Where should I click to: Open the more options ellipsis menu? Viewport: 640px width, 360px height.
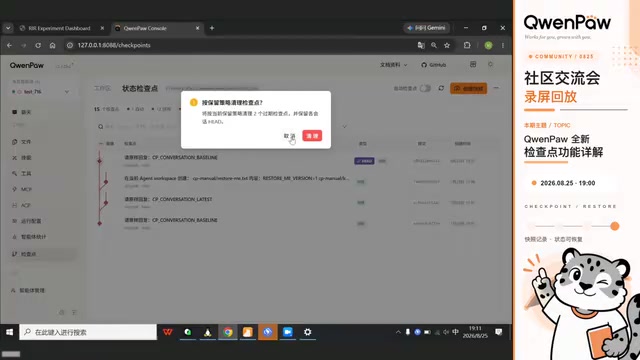[496, 88]
